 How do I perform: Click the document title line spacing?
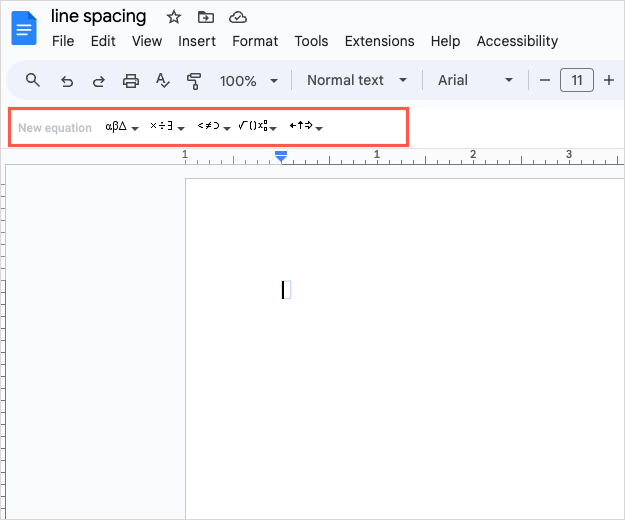click(98, 17)
